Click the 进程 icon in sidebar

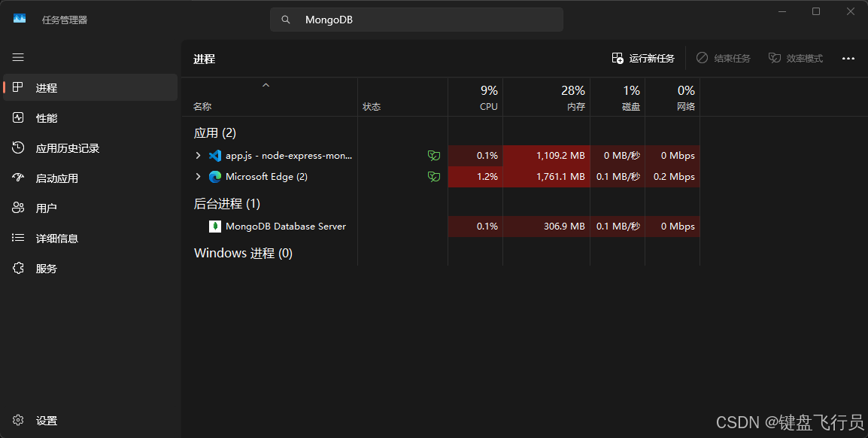[x=18, y=87]
